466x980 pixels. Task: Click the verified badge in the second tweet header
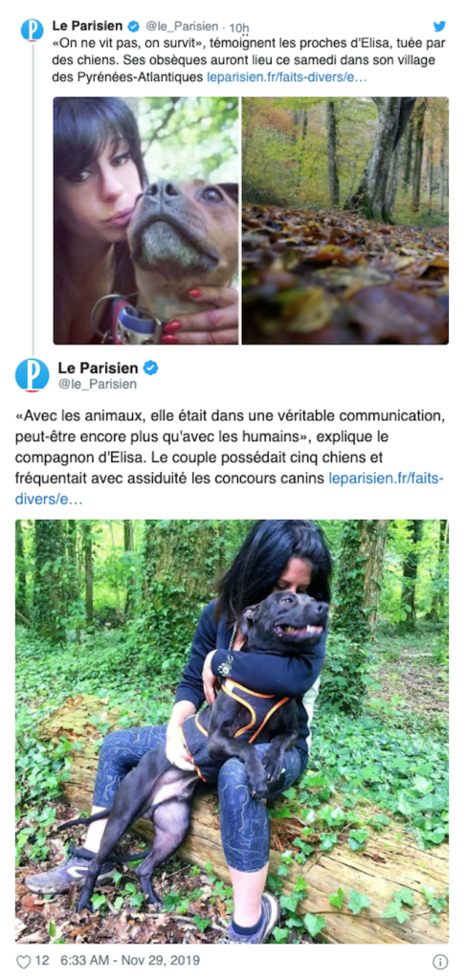[x=150, y=367]
